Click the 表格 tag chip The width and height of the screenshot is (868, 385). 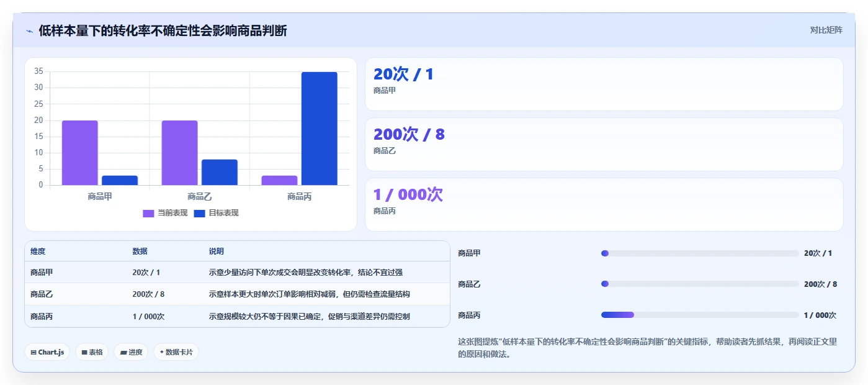click(92, 352)
